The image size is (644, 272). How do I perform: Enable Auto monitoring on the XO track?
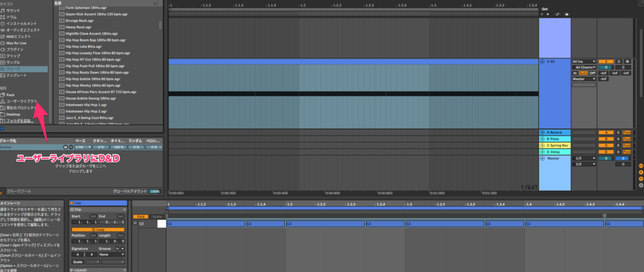pos(583,73)
